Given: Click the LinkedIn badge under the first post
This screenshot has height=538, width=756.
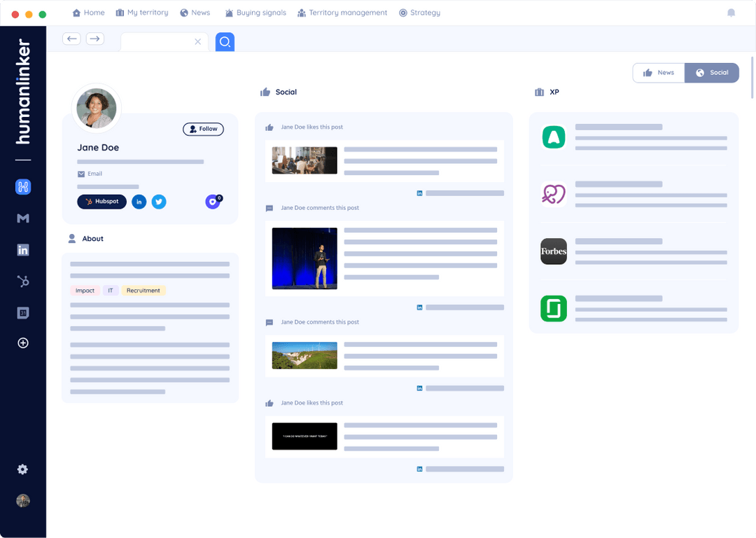Looking at the screenshot, I should 419,191.
